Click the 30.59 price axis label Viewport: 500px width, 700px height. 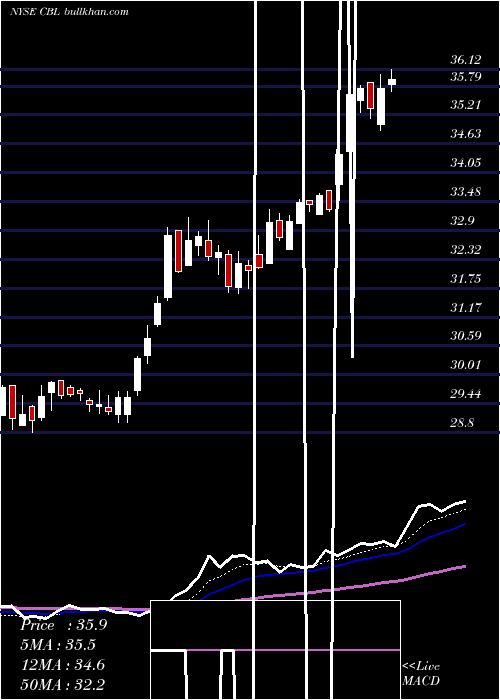[x=465, y=335]
